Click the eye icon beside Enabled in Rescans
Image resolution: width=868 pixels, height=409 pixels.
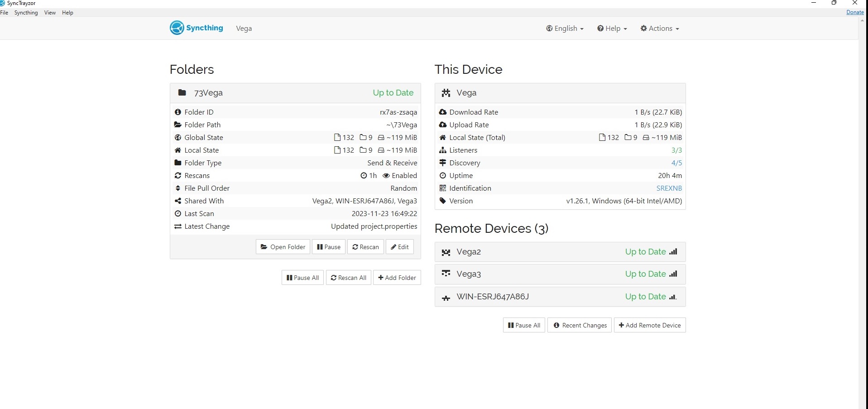pos(386,175)
